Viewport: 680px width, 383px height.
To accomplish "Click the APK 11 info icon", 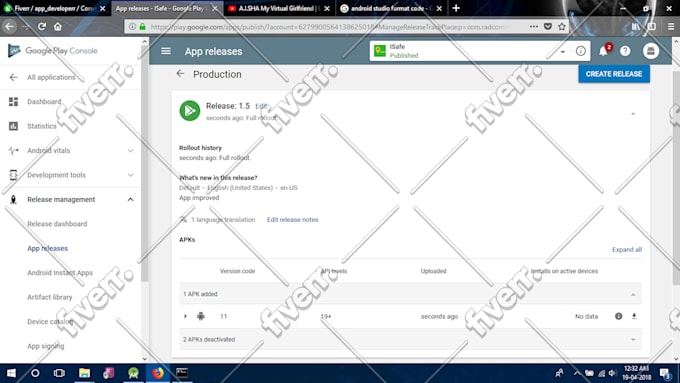I will coord(618,316).
